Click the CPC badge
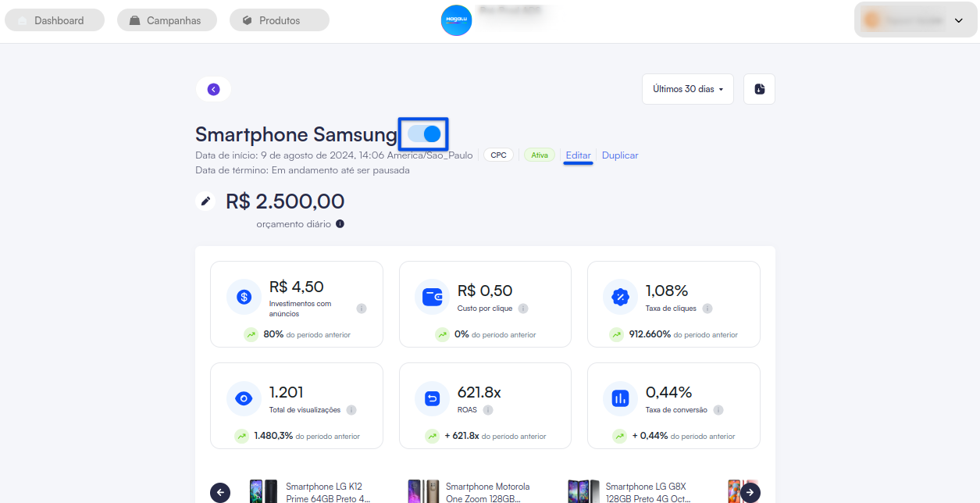This screenshot has height=503, width=980. click(x=498, y=155)
